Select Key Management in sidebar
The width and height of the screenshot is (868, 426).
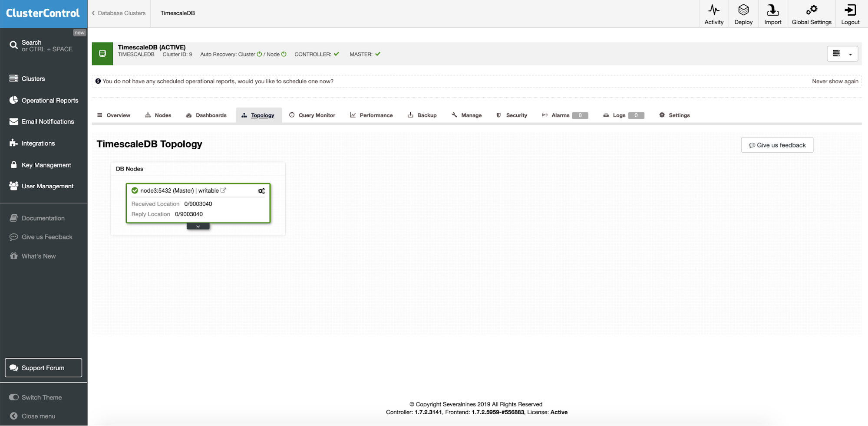click(x=46, y=165)
